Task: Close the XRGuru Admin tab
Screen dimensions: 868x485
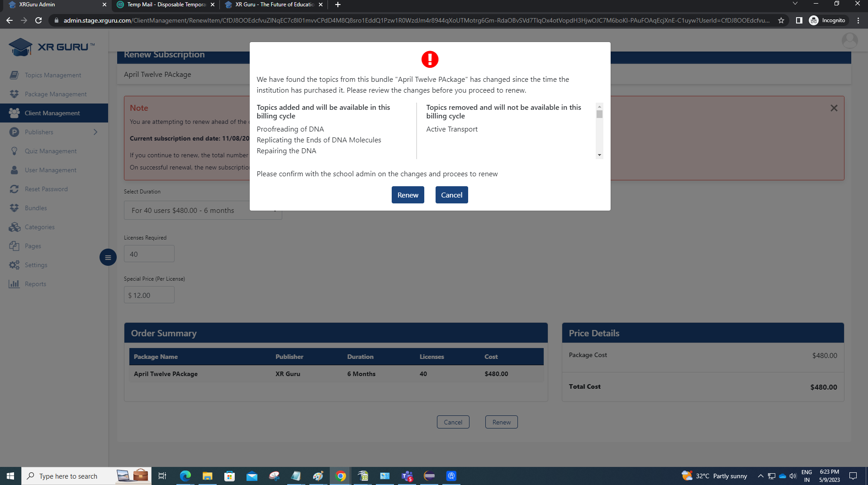Action: coord(104,5)
